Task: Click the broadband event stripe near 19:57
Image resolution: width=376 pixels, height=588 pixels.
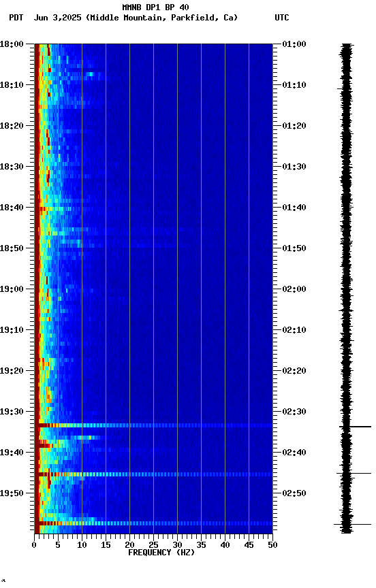Action: point(153,523)
